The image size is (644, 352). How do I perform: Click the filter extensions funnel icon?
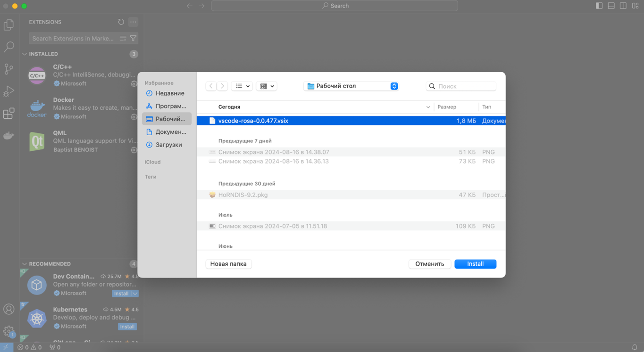(x=134, y=39)
